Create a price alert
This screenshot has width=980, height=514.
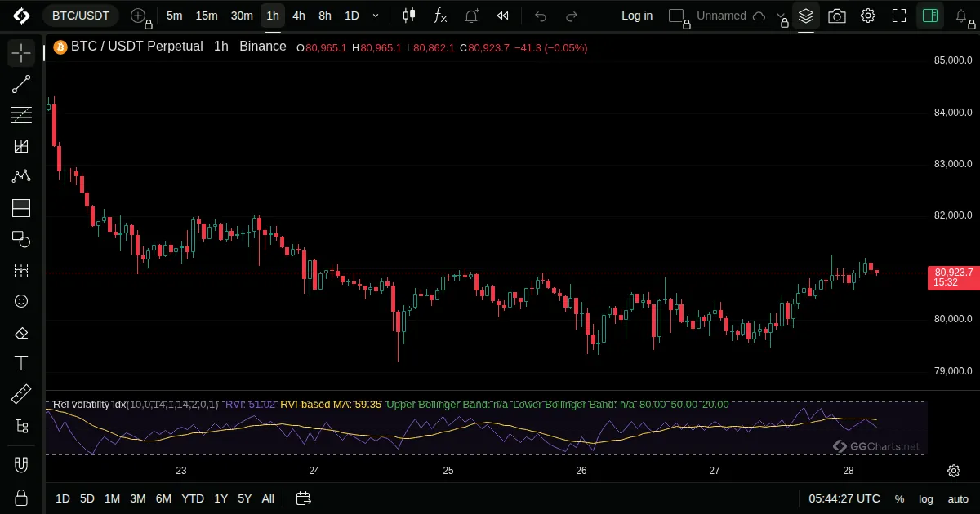472,16
